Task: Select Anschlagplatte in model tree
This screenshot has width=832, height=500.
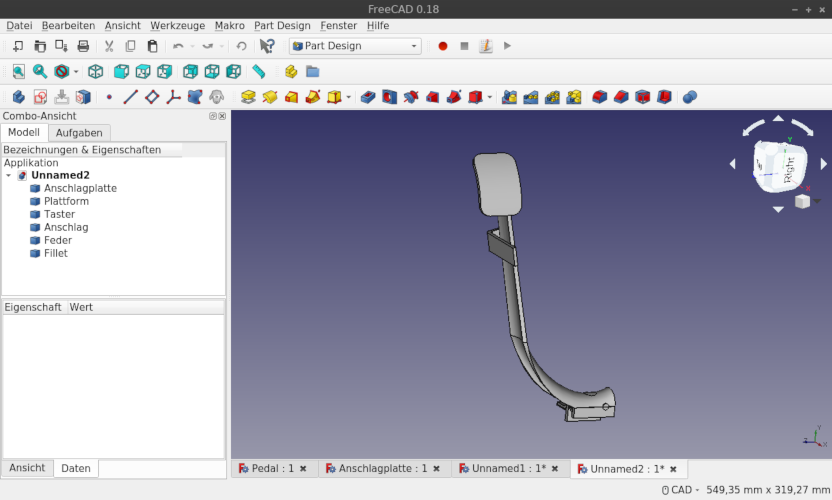Action: click(80, 188)
